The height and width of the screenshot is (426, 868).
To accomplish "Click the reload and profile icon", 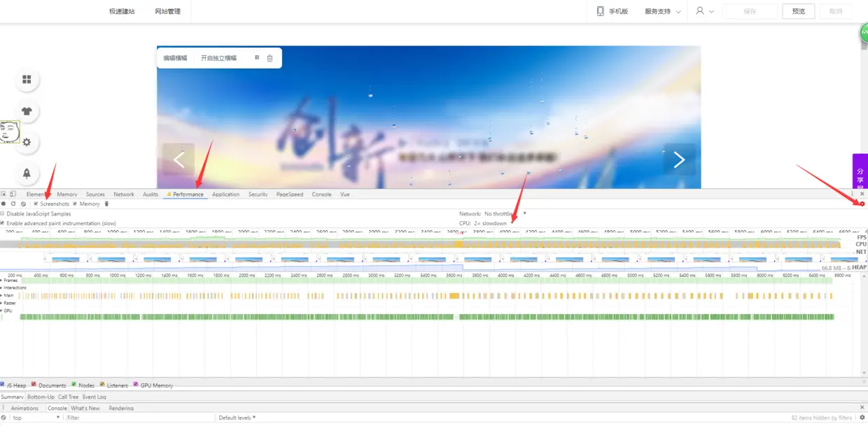I will tap(13, 204).
